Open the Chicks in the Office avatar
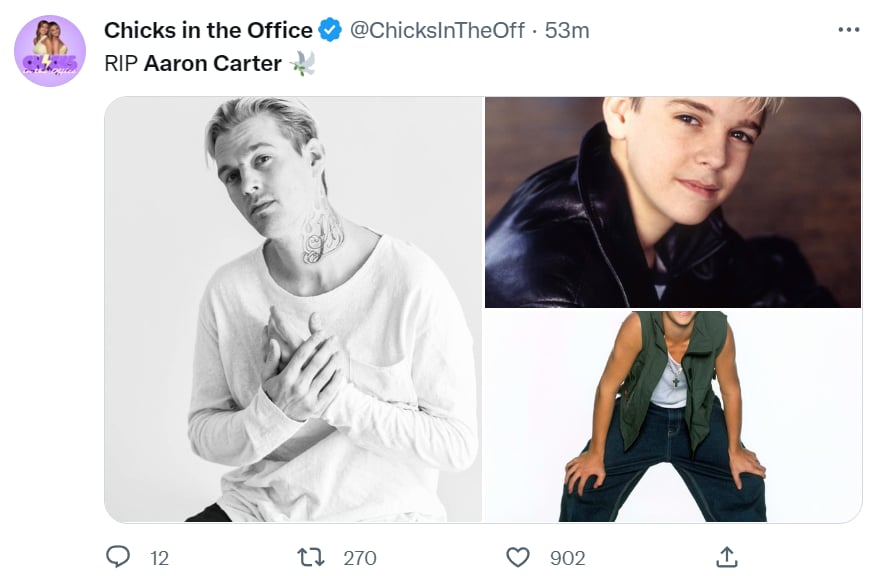The width and height of the screenshot is (877, 576). (x=50, y=51)
